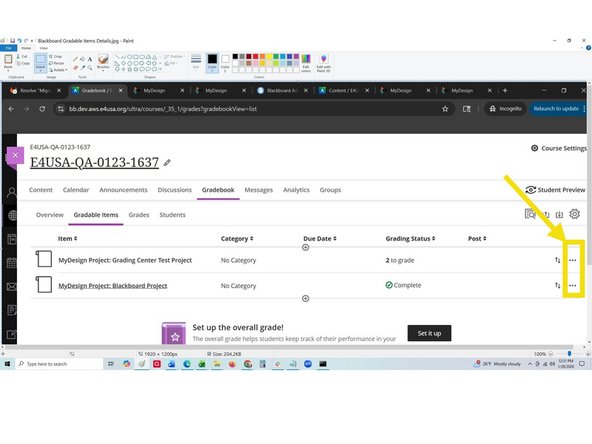Pick the red color in Paint palette
Viewport: 592px width, 444px height.
pyautogui.click(x=256, y=57)
